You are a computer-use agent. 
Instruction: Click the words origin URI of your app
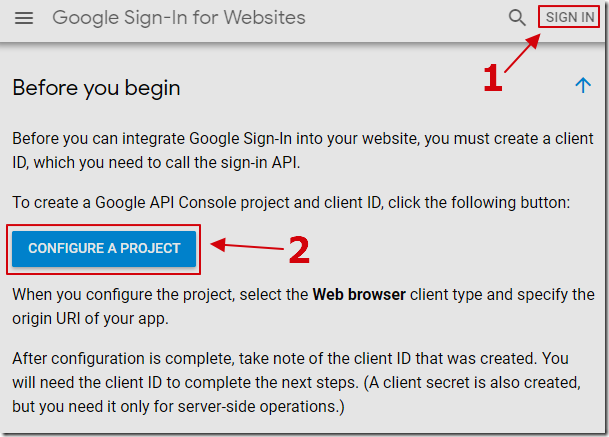click(90, 319)
